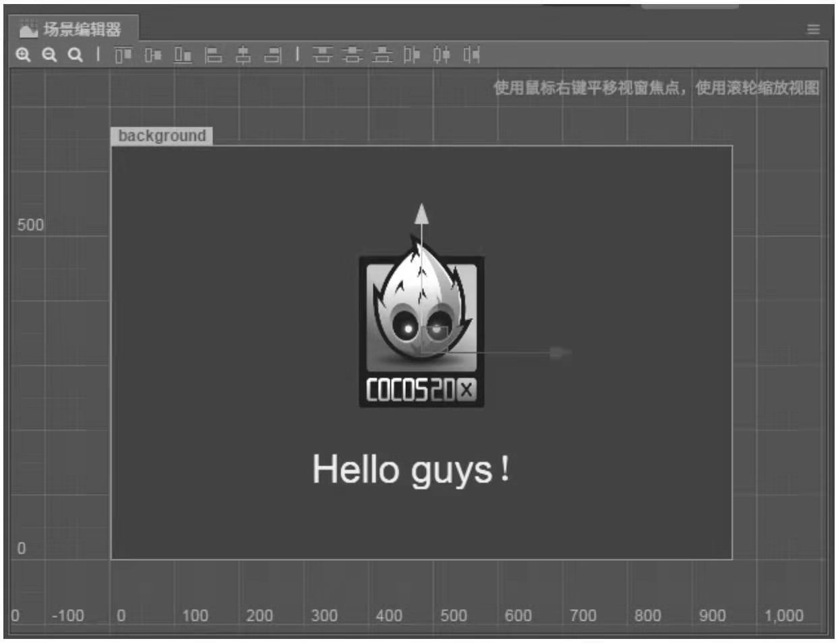Open the panel hamburger menu

click(x=814, y=29)
